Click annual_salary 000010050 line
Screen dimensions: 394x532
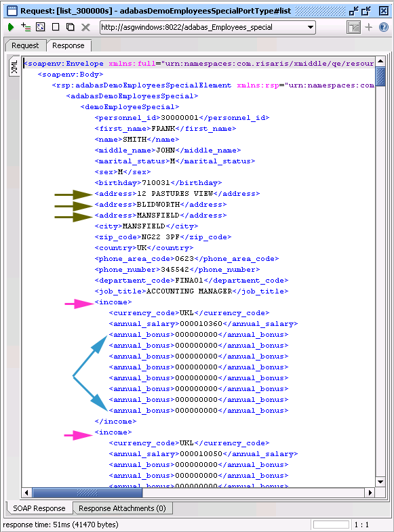coord(203,454)
